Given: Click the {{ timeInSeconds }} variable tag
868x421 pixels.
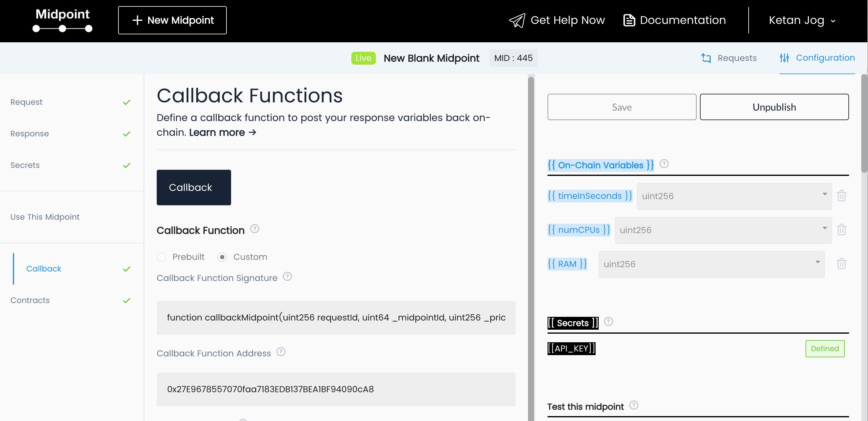Looking at the screenshot, I should 590,196.
